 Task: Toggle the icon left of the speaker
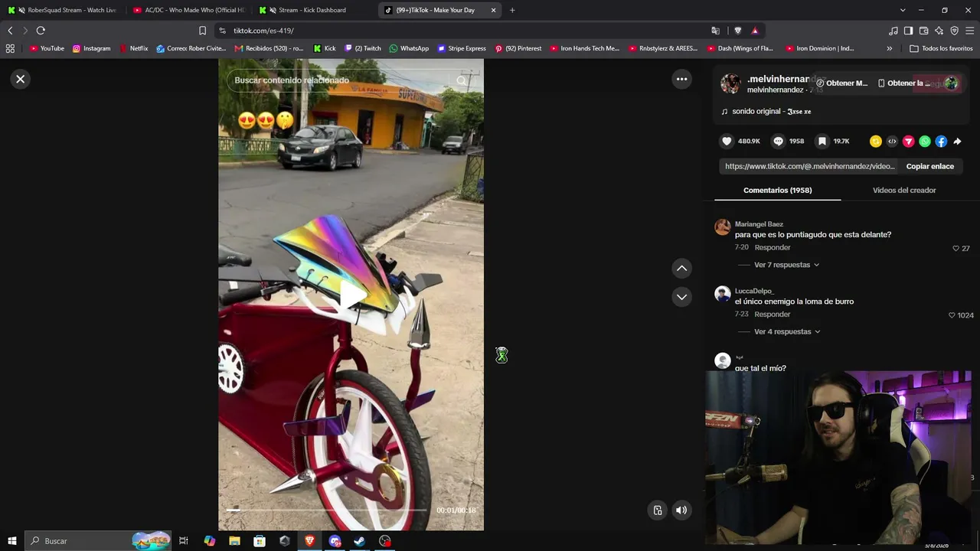click(657, 510)
